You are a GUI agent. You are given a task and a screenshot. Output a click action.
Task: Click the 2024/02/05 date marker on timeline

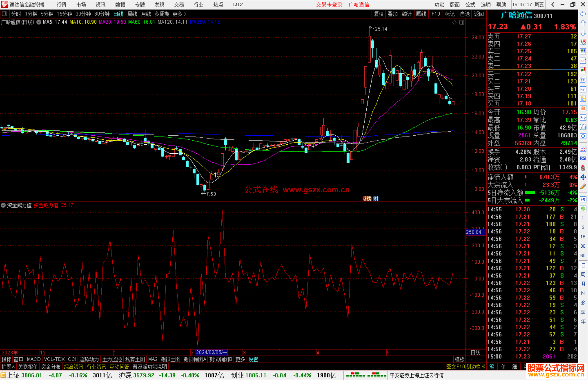[211, 352]
